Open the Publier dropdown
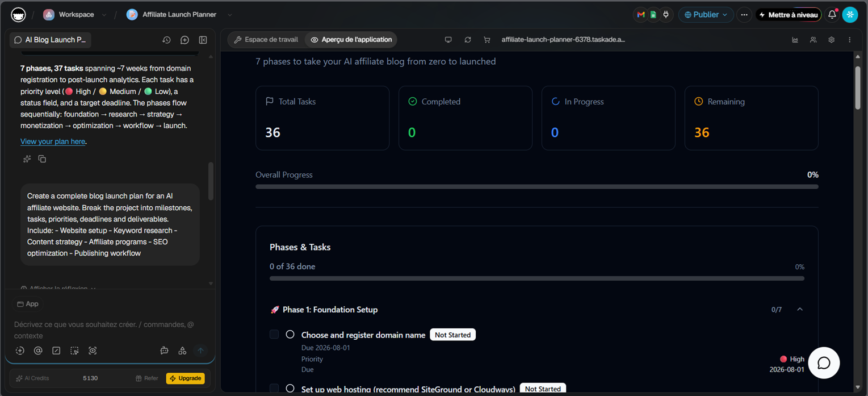 706,15
